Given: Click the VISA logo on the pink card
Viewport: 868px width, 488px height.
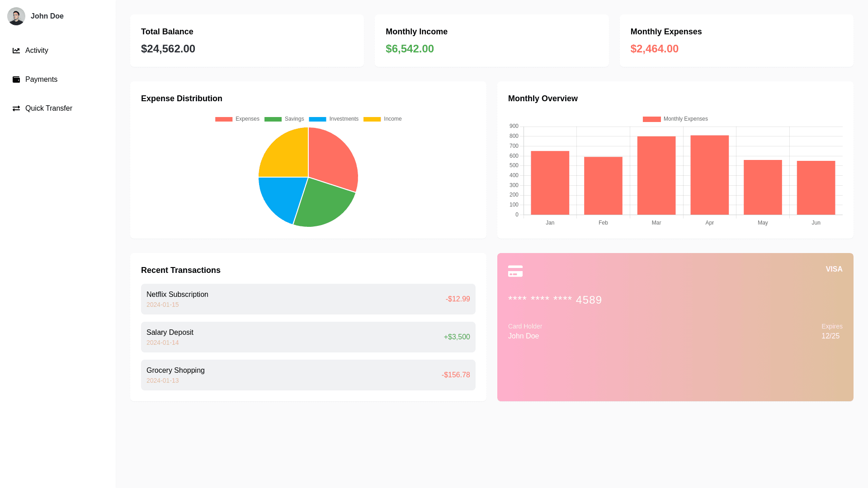Looking at the screenshot, I should click(x=834, y=269).
